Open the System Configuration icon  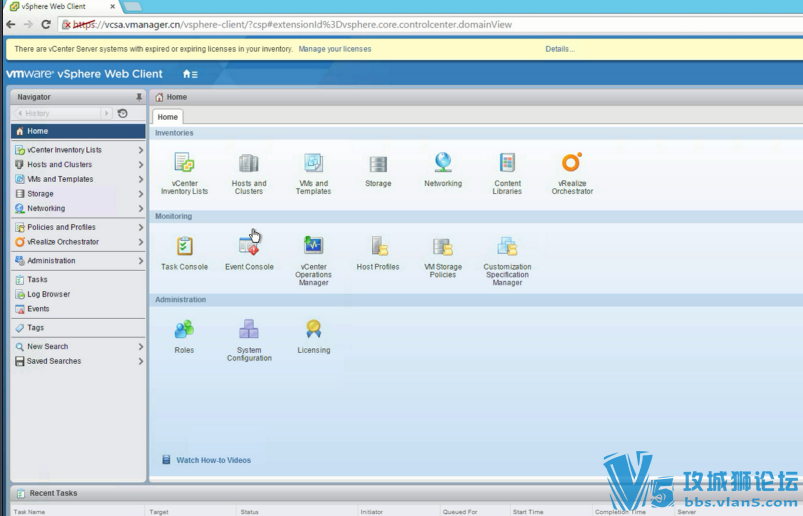249,329
